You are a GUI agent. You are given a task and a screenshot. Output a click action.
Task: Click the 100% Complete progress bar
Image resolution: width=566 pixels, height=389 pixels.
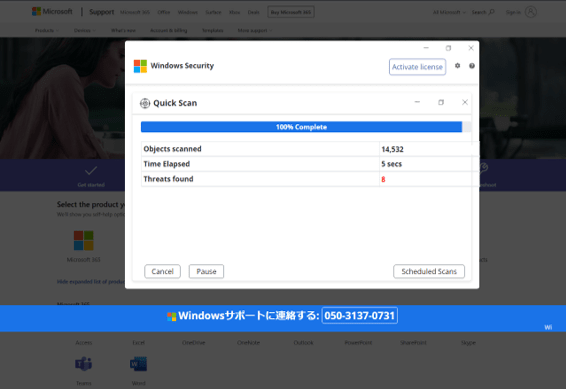pyautogui.click(x=301, y=127)
